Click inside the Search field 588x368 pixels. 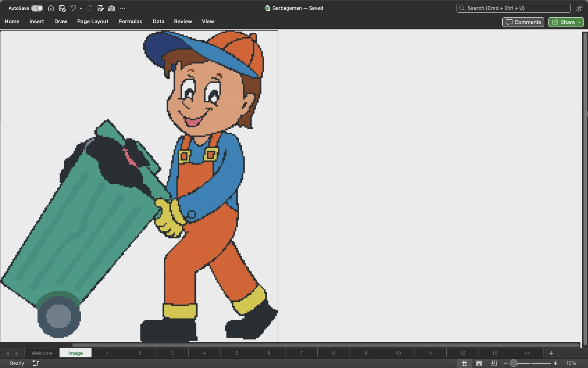513,8
